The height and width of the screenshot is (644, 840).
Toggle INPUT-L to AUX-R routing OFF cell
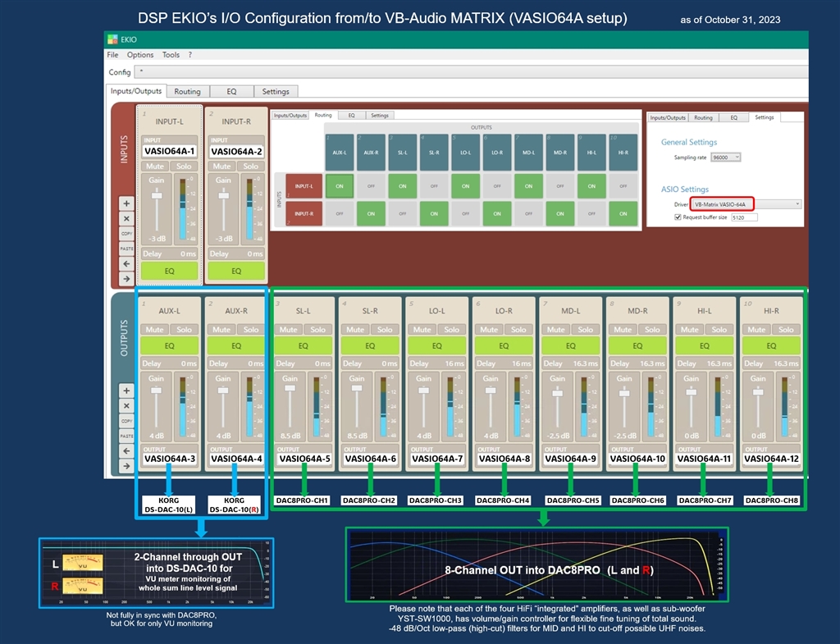[371, 186]
